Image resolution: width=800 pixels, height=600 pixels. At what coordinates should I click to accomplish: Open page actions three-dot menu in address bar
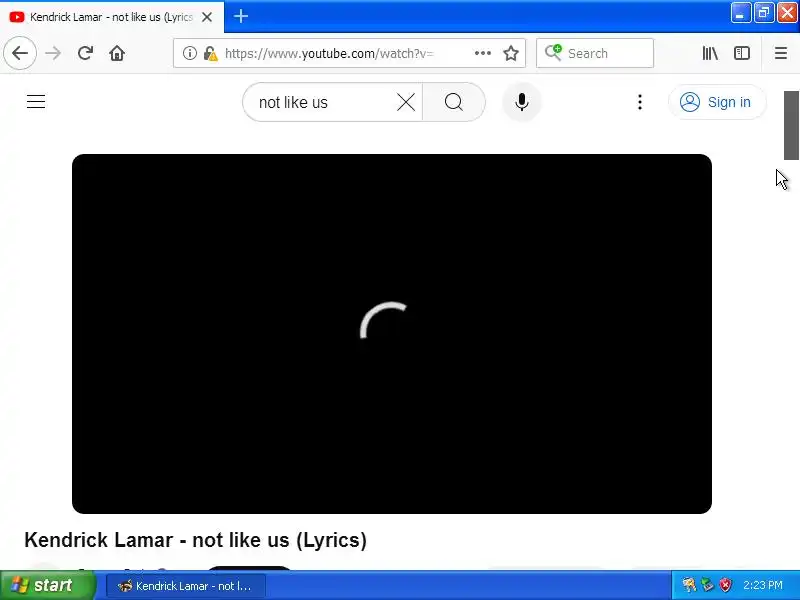(483, 53)
